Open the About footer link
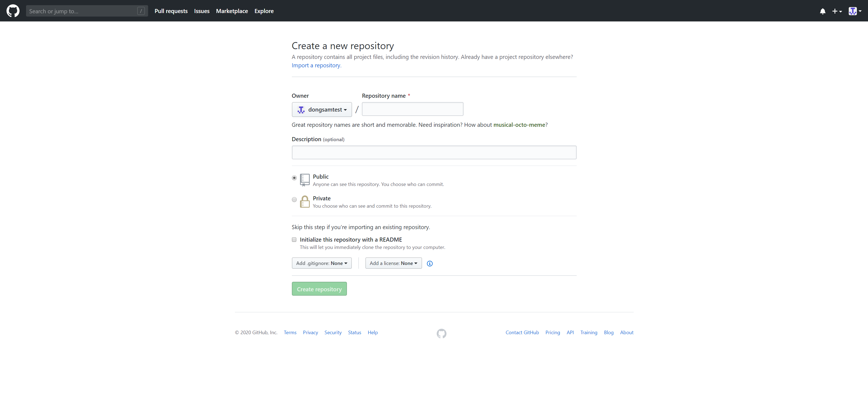868x411 pixels. tap(627, 333)
